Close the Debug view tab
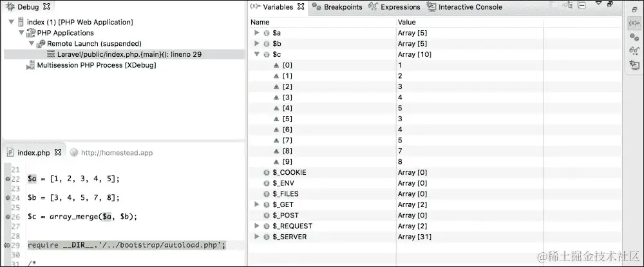Image resolution: width=644 pixels, height=267 pixels. click(47, 6)
